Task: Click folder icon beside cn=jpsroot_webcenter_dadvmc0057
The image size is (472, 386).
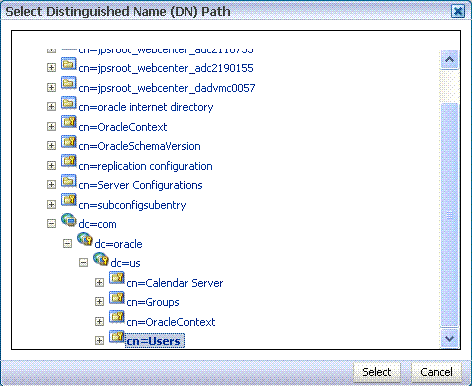Action: (x=69, y=83)
